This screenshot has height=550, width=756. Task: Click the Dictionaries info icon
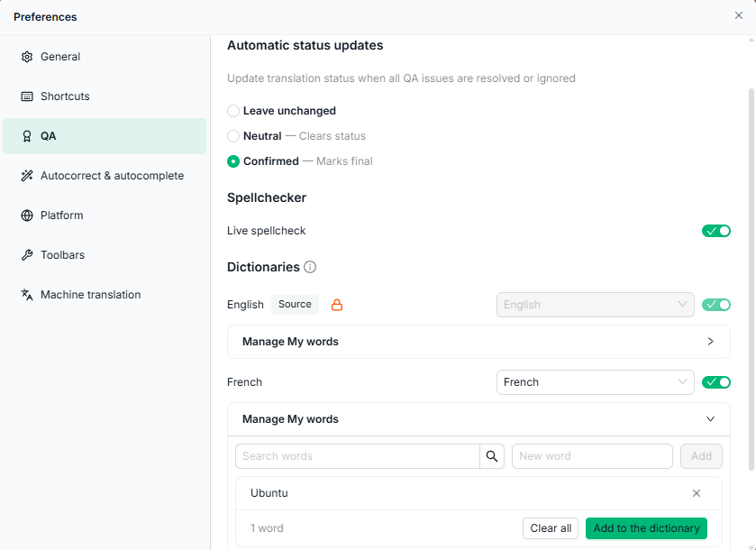[310, 267]
